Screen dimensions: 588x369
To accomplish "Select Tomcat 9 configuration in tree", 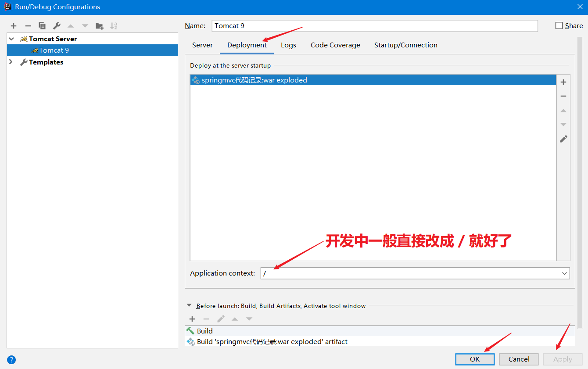I will point(92,50).
